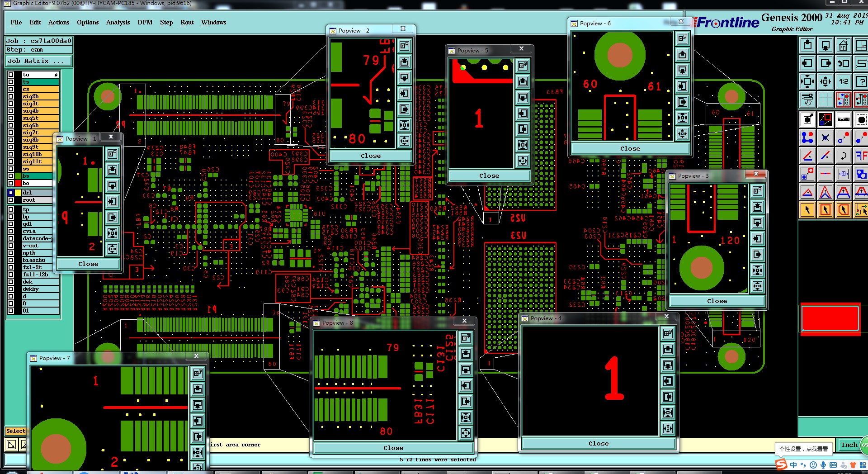Click the green color swatch beside bs
The image size is (868, 474).
pos(18,176)
